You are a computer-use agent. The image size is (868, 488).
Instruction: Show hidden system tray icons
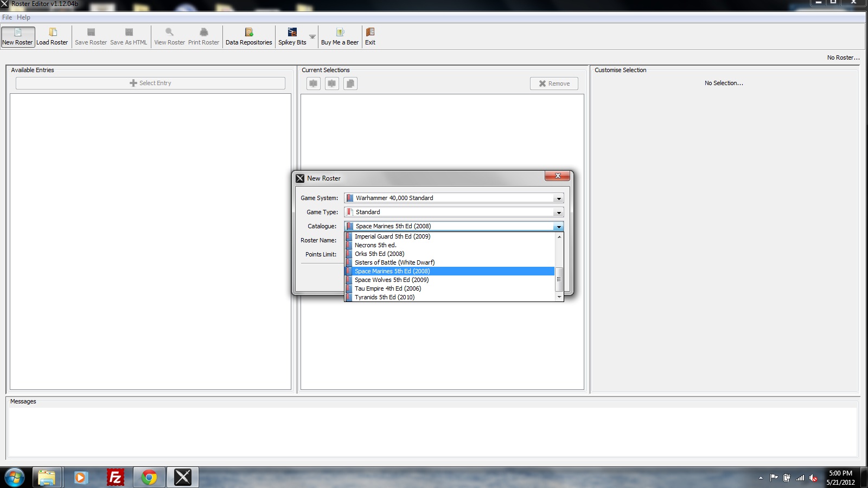(761, 478)
